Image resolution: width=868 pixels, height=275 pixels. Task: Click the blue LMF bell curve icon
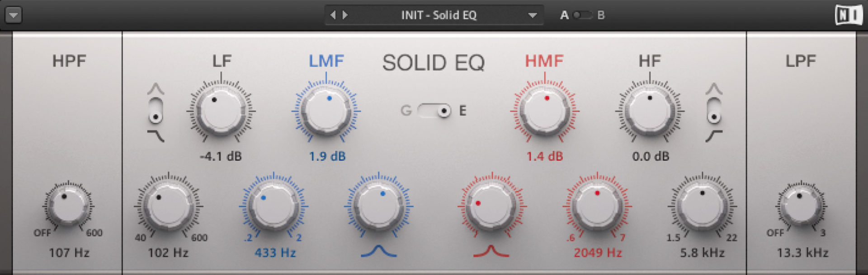point(378,251)
